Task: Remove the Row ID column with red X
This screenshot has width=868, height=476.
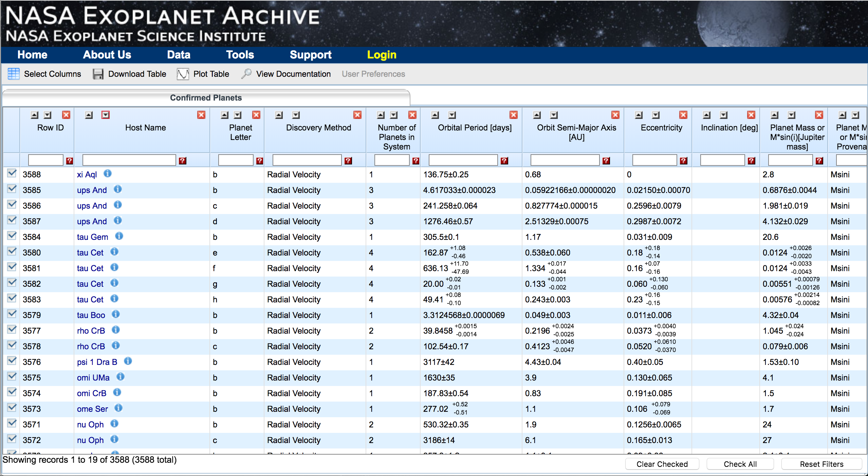Action: pyautogui.click(x=66, y=115)
